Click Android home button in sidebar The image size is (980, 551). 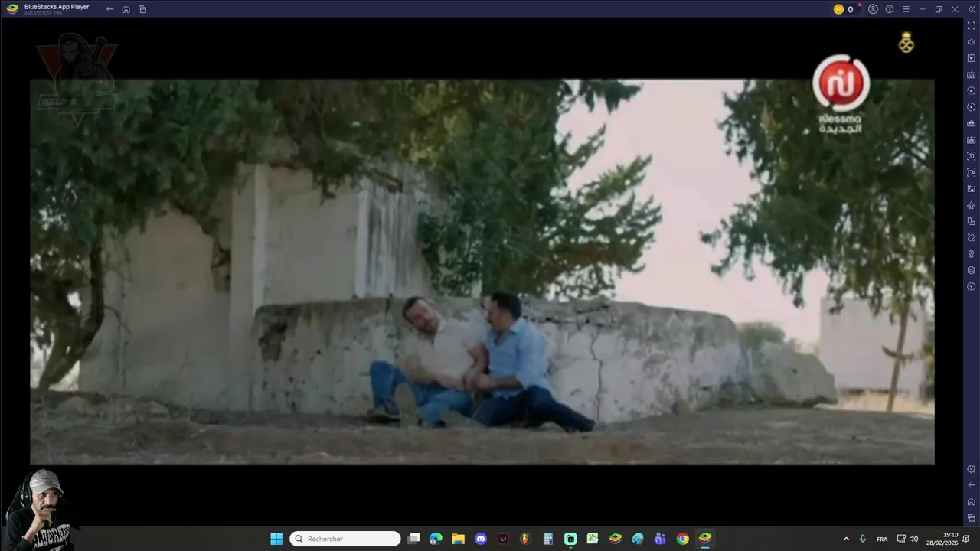971,502
